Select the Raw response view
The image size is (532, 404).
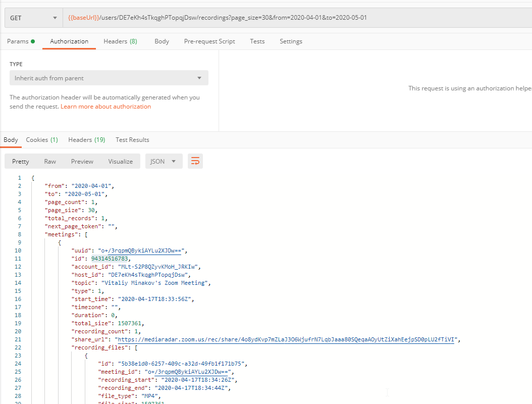coord(50,162)
